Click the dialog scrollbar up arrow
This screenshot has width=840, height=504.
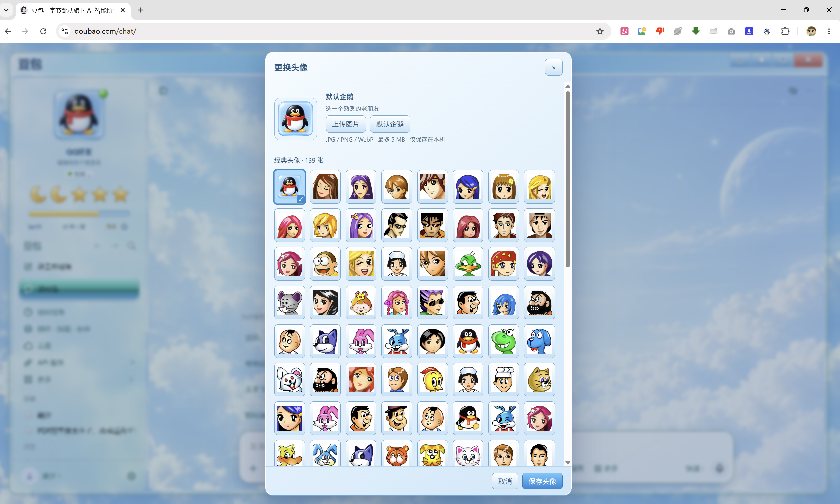pos(567,87)
